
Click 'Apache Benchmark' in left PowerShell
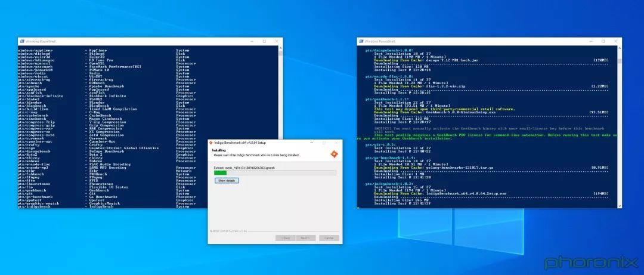point(107,86)
